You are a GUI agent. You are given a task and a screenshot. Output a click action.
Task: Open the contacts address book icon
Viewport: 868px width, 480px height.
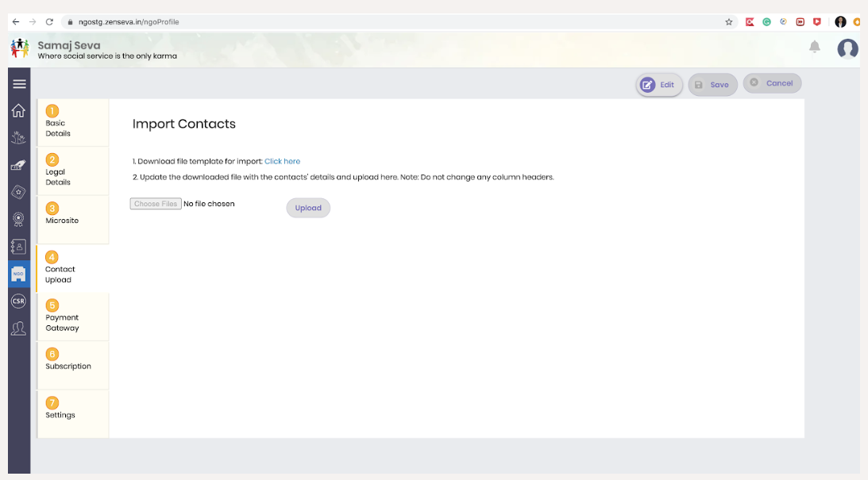(x=18, y=247)
